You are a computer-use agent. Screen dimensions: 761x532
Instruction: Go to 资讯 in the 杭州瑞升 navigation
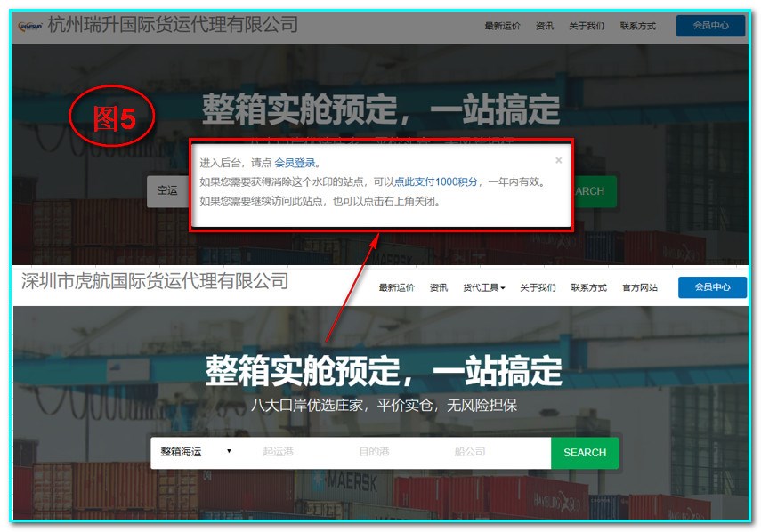[x=545, y=26]
